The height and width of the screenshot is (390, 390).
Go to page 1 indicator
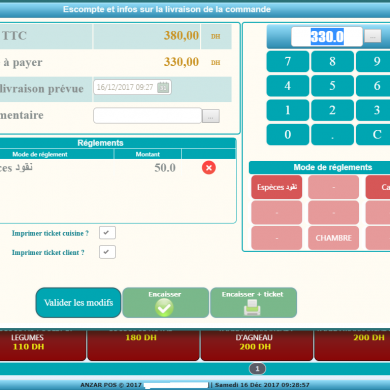(x=257, y=369)
